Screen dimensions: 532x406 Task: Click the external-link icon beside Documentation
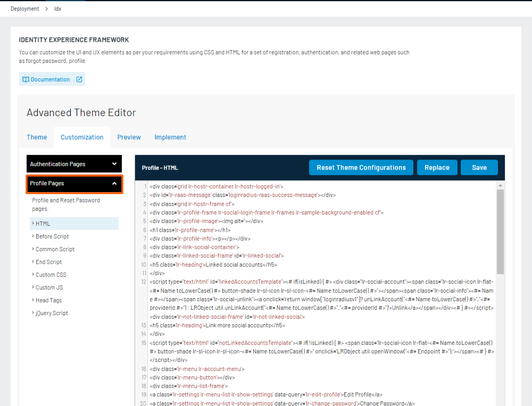click(78, 78)
